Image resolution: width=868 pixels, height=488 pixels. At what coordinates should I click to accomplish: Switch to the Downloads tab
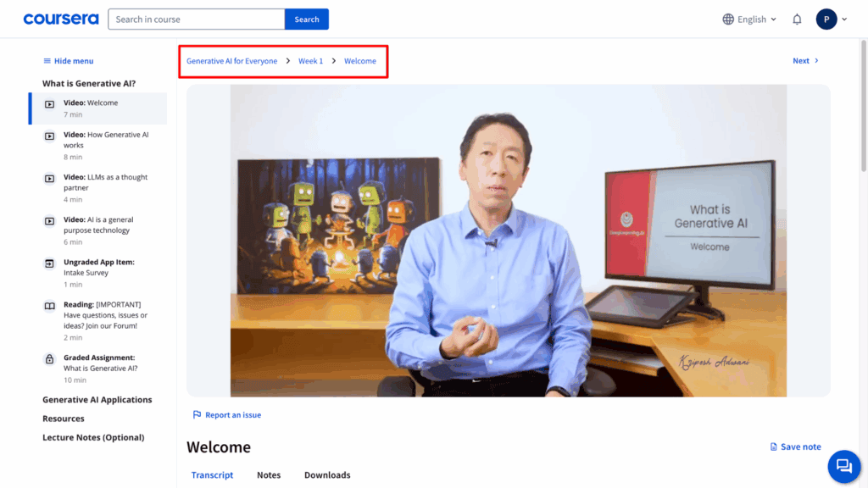point(327,475)
